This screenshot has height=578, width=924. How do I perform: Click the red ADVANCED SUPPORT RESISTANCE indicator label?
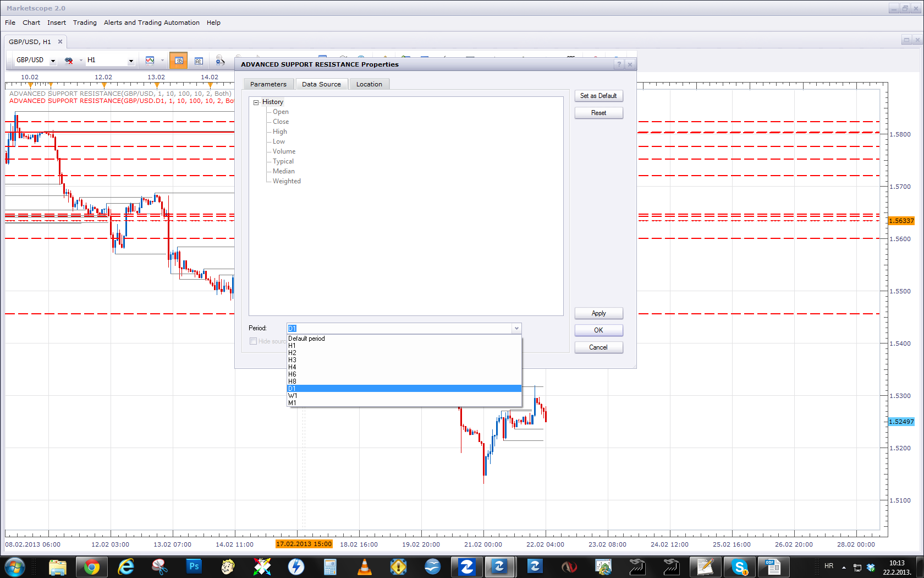point(121,101)
